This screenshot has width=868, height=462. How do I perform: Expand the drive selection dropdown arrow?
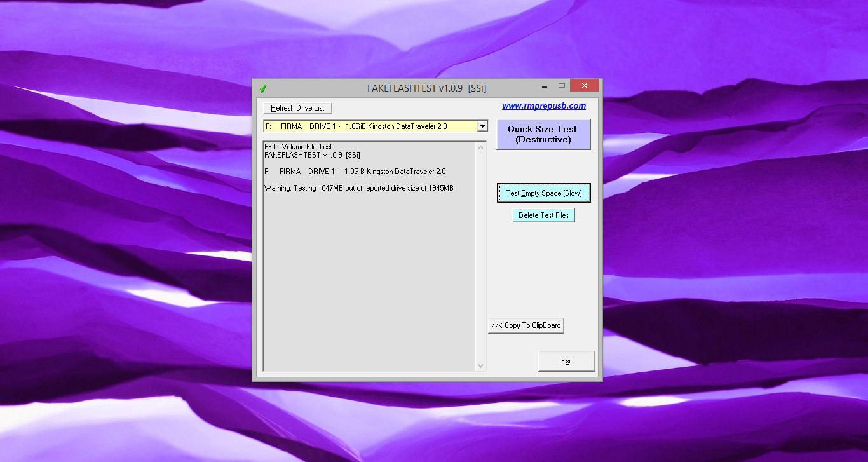[482, 126]
